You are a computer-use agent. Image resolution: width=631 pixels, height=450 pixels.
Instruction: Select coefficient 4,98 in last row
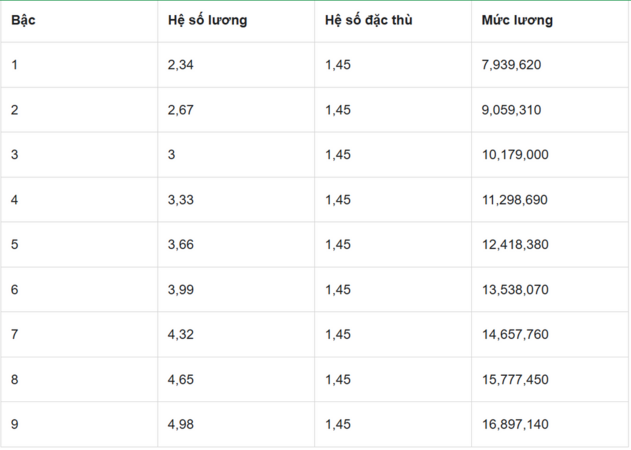click(181, 424)
